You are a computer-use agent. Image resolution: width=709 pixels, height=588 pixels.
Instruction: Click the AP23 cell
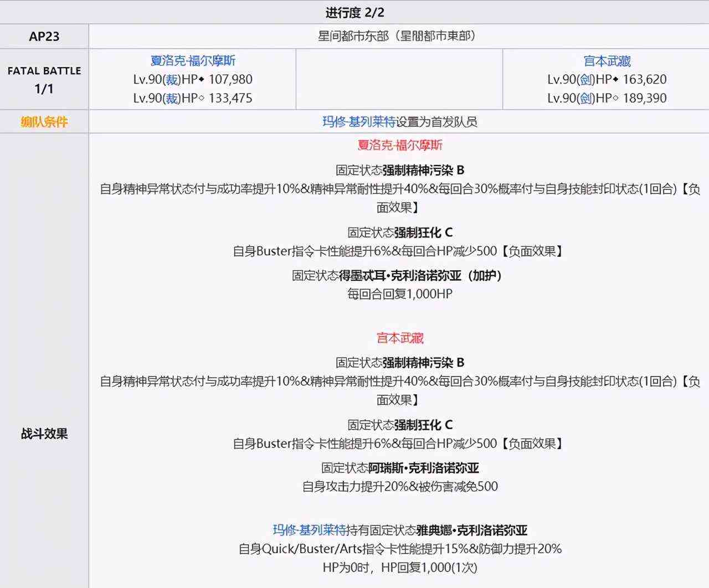click(44, 37)
